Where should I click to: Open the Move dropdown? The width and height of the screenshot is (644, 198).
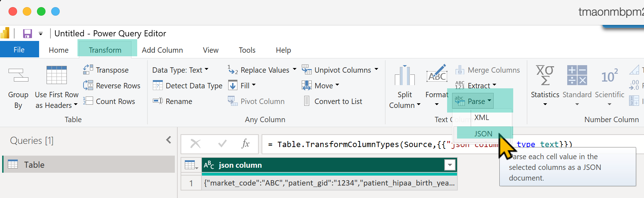coord(321,85)
